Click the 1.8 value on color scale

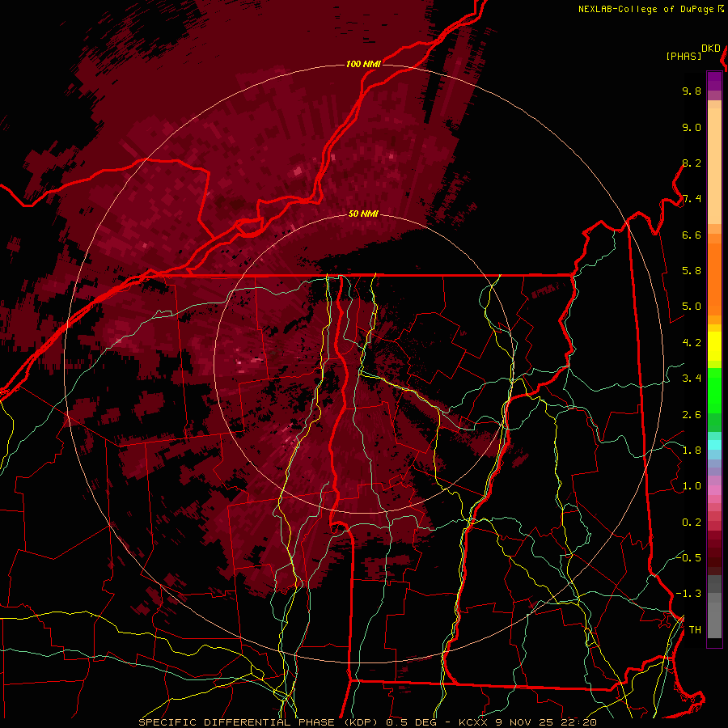click(x=692, y=451)
